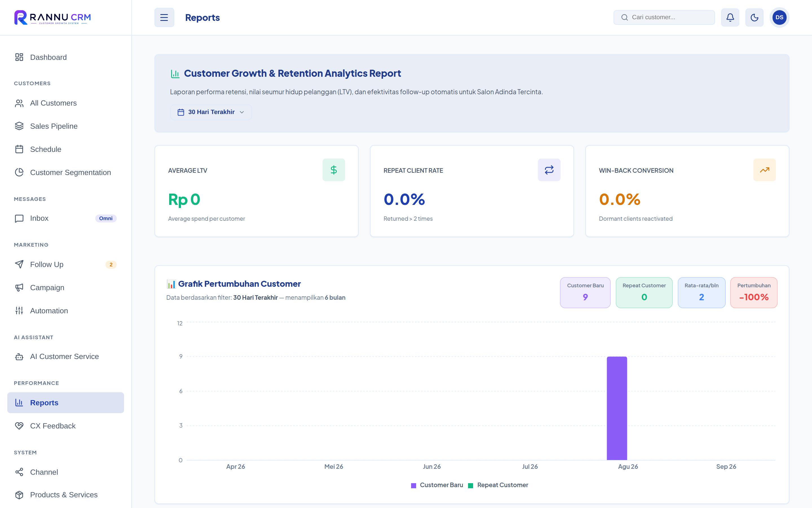Open the 30 Hari Terakhir date filter
812x508 pixels.
click(211, 112)
